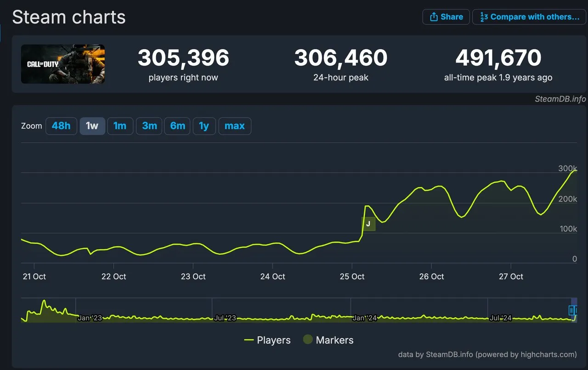Click the 305,396 players right now value

(183, 58)
